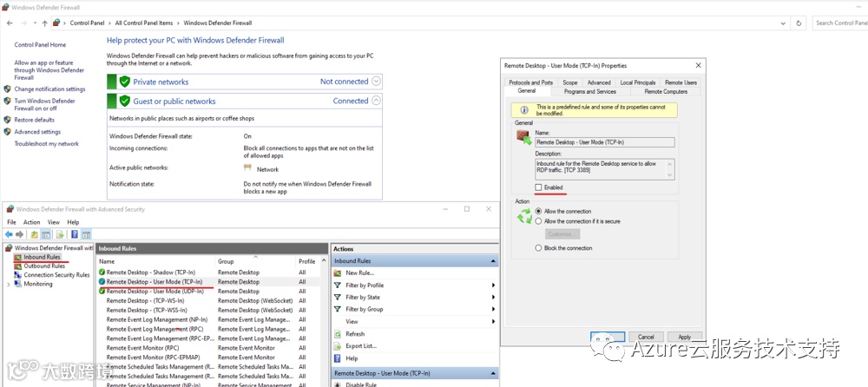This screenshot has height=387, width=868.
Task: Toggle the Show/Hide Console Tree toolbar icon
Action: pyautogui.click(x=47, y=234)
